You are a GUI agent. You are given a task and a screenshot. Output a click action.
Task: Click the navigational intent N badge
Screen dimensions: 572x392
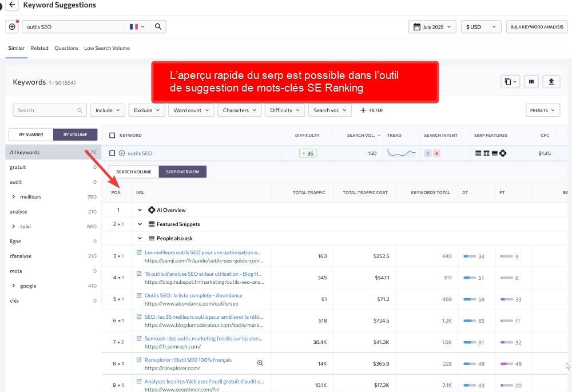(x=436, y=153)
